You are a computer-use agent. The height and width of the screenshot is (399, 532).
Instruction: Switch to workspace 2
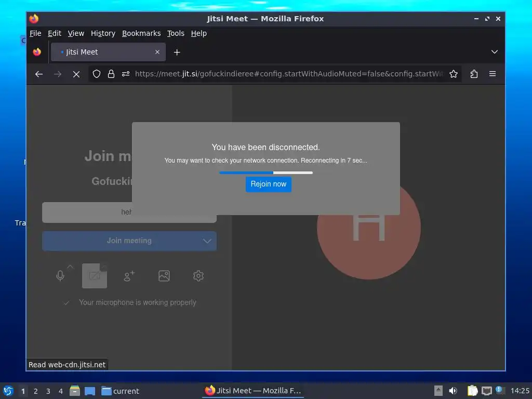(x=36, y=391)
